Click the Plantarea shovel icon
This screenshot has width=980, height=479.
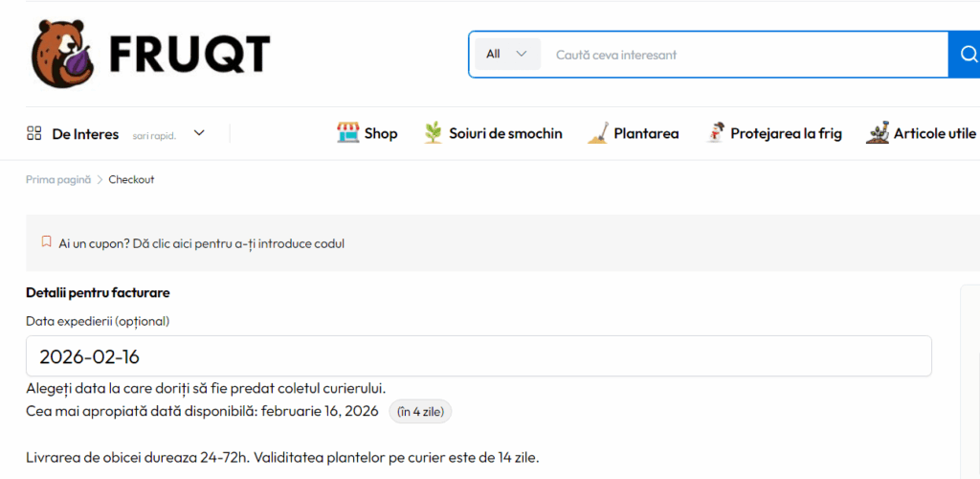click(x=598, y=133)
